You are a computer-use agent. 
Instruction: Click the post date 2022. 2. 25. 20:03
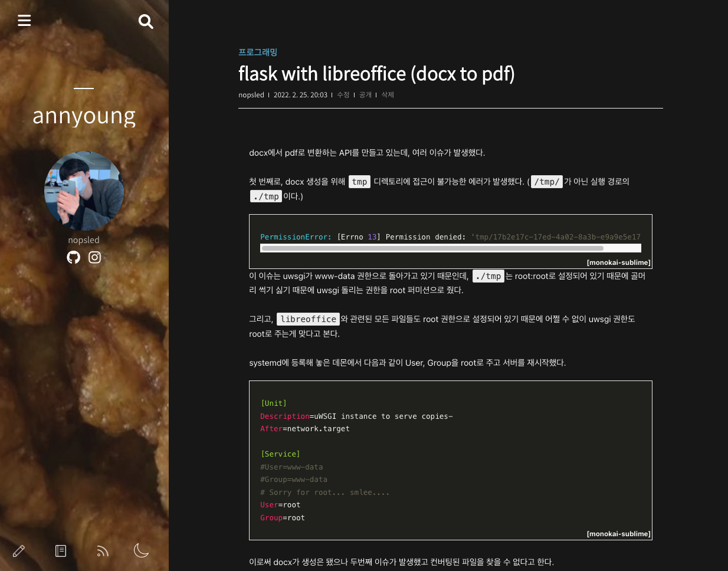(x=300, y=95)
